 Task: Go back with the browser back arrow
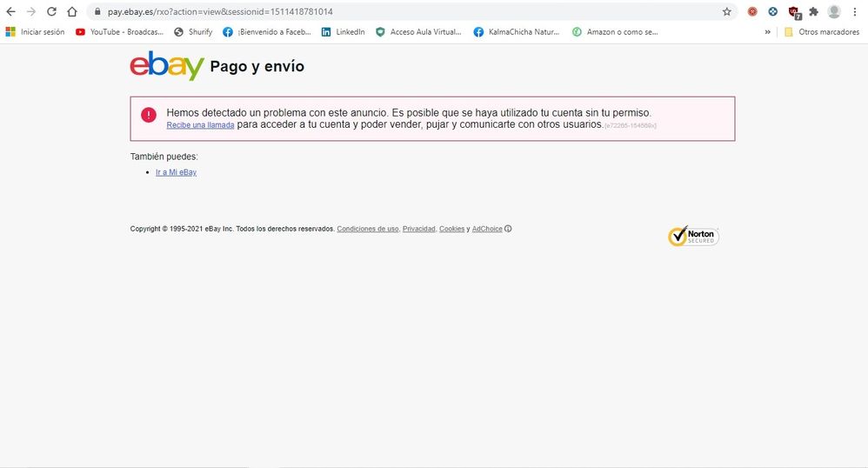(x=10, y=11)
